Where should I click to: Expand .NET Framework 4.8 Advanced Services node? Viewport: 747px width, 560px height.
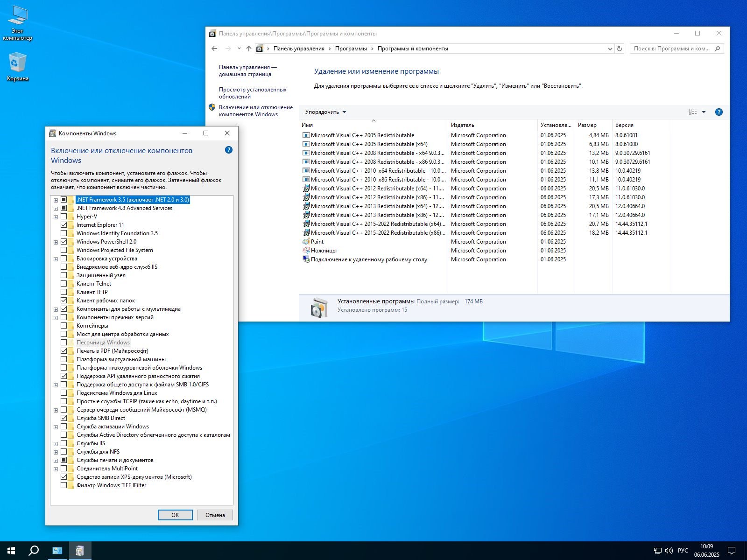56,209
